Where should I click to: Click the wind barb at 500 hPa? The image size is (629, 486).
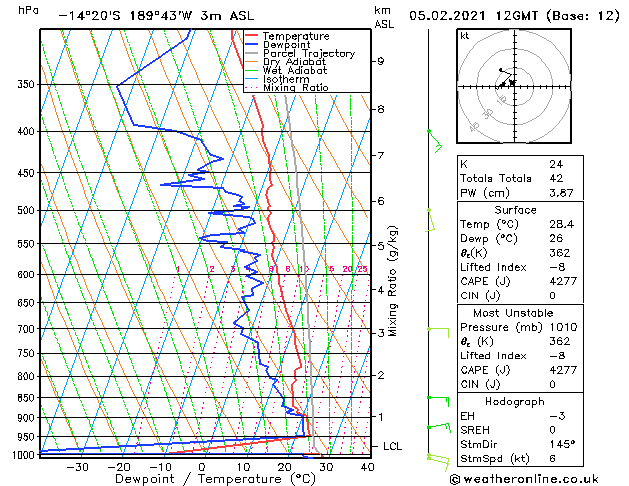pos(430,220)
